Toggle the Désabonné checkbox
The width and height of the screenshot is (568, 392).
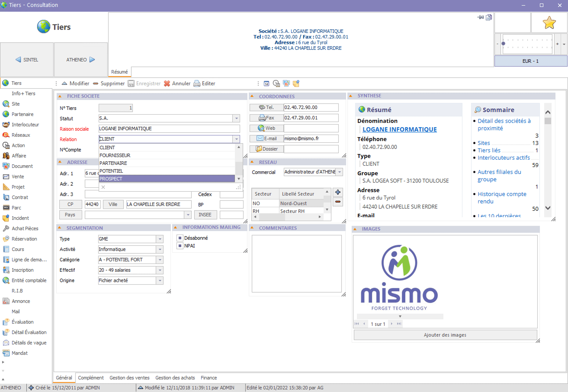pos(180,238)
